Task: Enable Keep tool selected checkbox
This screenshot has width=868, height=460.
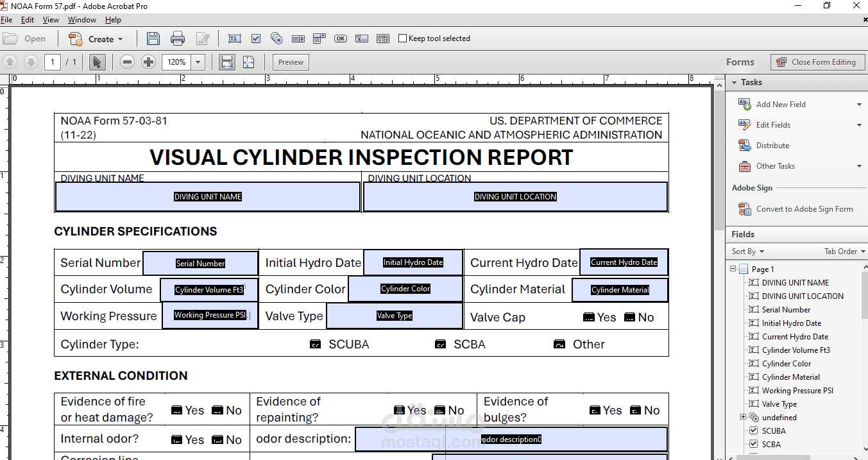Action: tap(403, 38)
